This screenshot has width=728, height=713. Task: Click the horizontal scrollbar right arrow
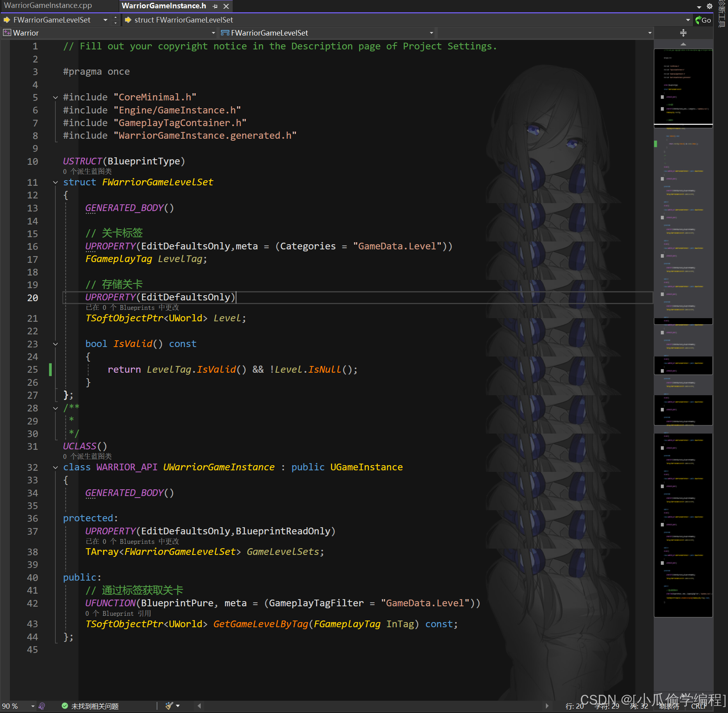(x=547, y=705)
